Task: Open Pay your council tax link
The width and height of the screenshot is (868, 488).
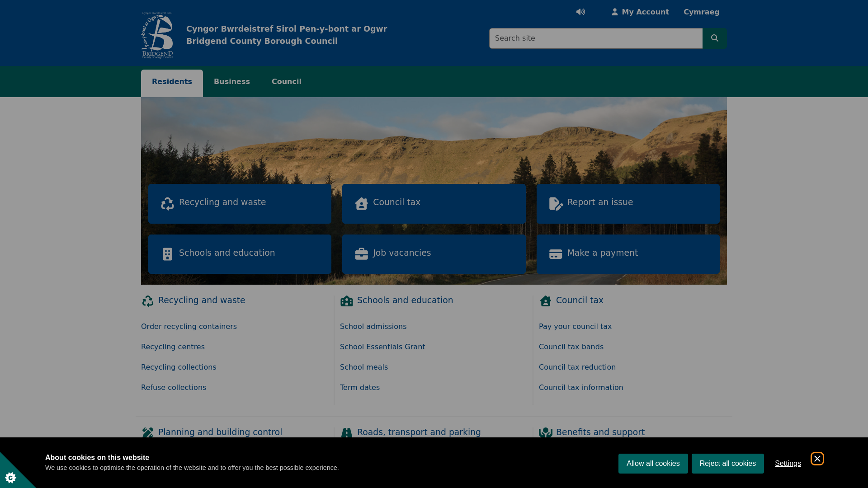Action: [x=575, y=327]
